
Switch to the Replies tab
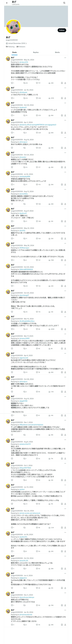(36, 52)
